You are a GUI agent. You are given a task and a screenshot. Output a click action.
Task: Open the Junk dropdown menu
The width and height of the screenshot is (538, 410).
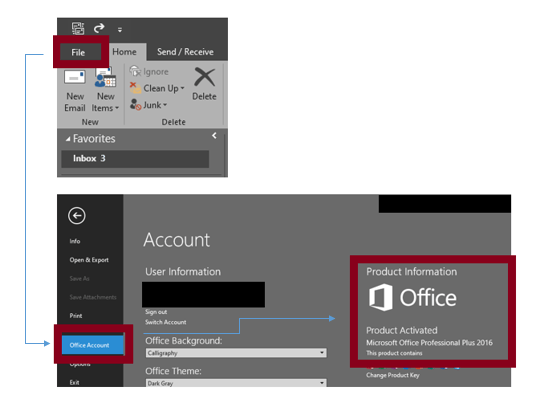click(x=149, y=105)
